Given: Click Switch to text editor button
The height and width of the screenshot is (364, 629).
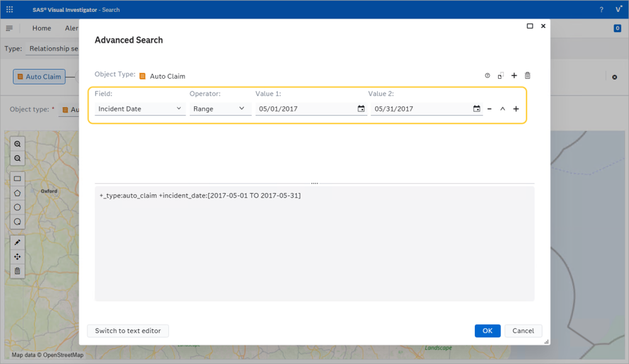Looking at the screenshot, I should pyautogui.click(x=128, y=331).
